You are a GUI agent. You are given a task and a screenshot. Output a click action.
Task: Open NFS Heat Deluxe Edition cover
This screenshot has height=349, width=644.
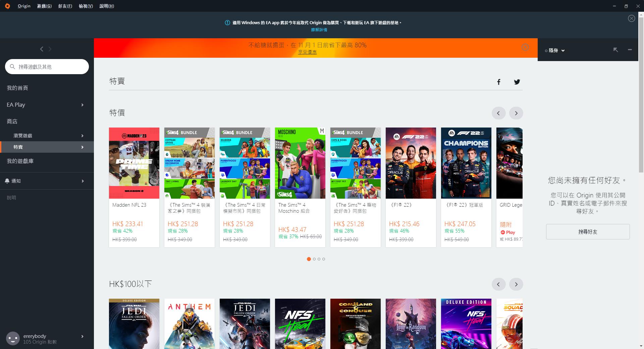[466, 324]
